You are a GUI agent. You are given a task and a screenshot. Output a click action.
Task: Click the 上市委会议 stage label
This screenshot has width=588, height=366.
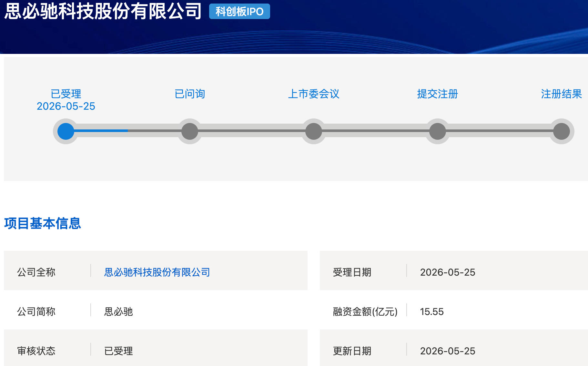tap(314, 94)
